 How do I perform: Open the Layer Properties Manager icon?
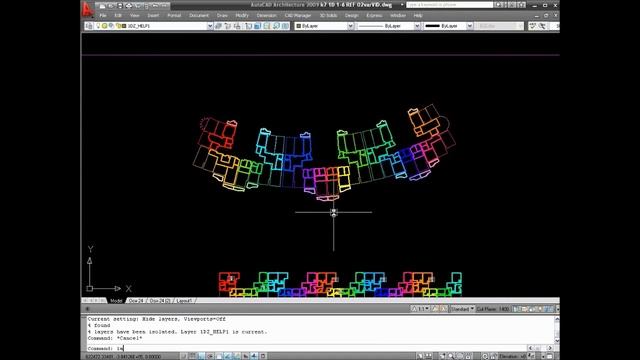pos(89,26)
